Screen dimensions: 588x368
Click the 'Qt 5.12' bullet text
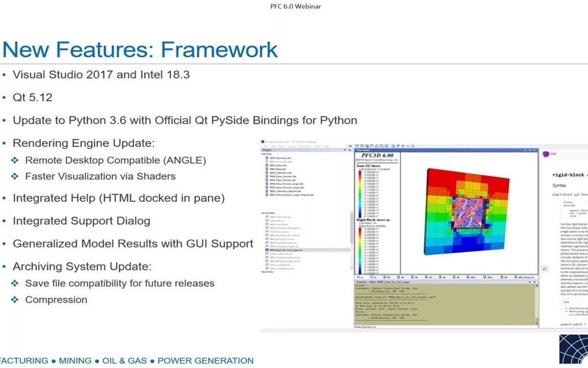[32, 97]
